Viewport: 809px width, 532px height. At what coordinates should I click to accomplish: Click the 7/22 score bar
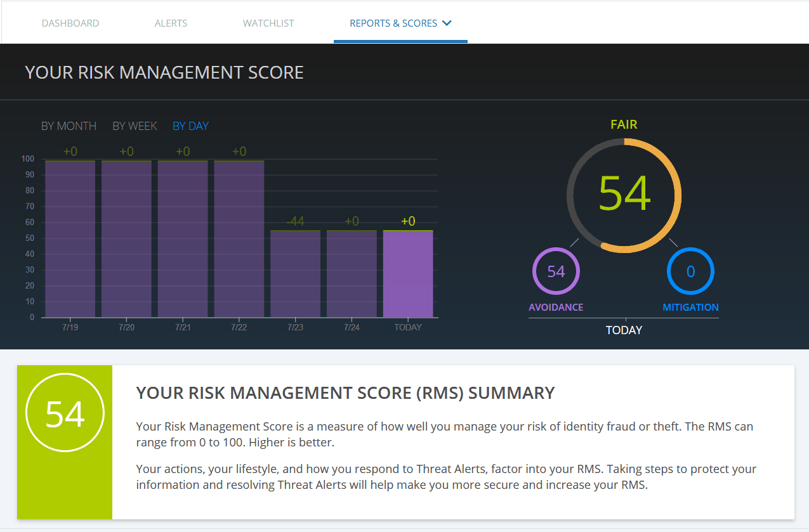click(x=239, y=238)
